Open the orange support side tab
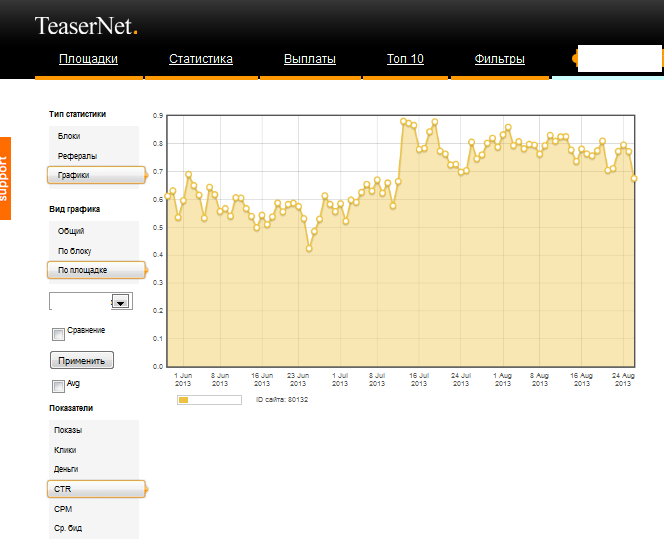Viewport: 664px width, 539px height. pos(5,179)
